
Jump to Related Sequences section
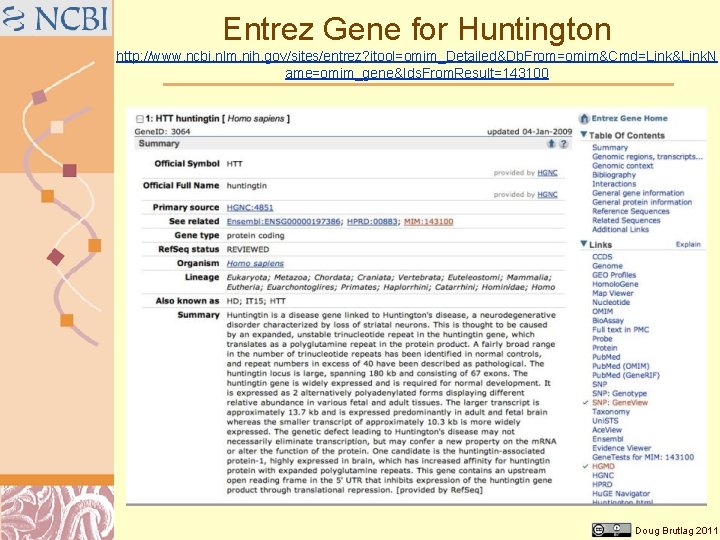626,220
